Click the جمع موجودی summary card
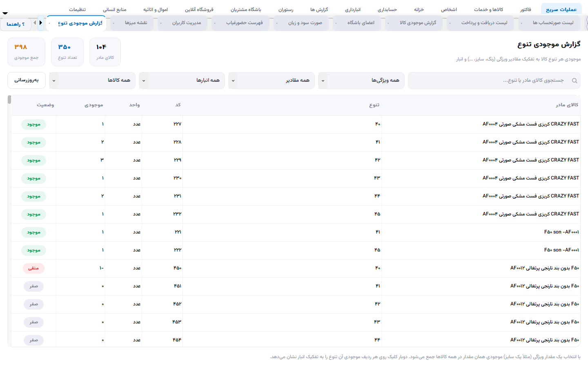This screenshot has height=368, width=588. [x=27, y=52]
